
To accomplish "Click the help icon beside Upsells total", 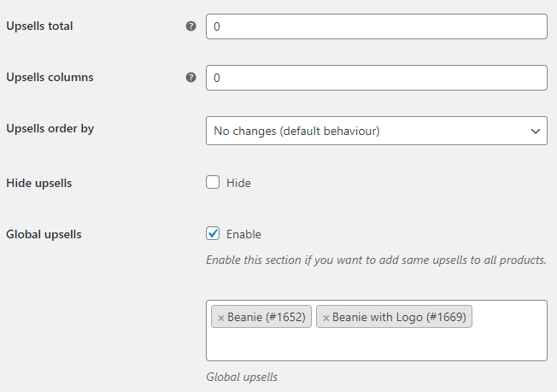I will tap(191, 26).
